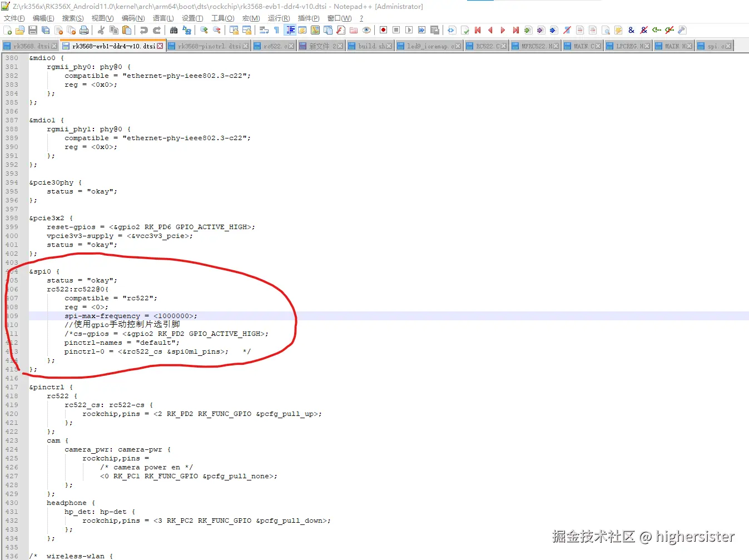Click the '&pinctrl {' line
Viewport: 749px width, 560px height.
tap(51, 387)
